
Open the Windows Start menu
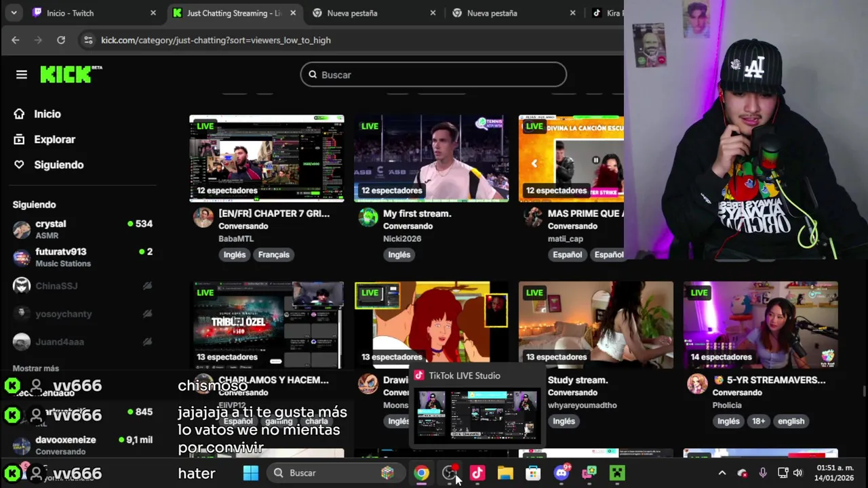coord(251,473)
